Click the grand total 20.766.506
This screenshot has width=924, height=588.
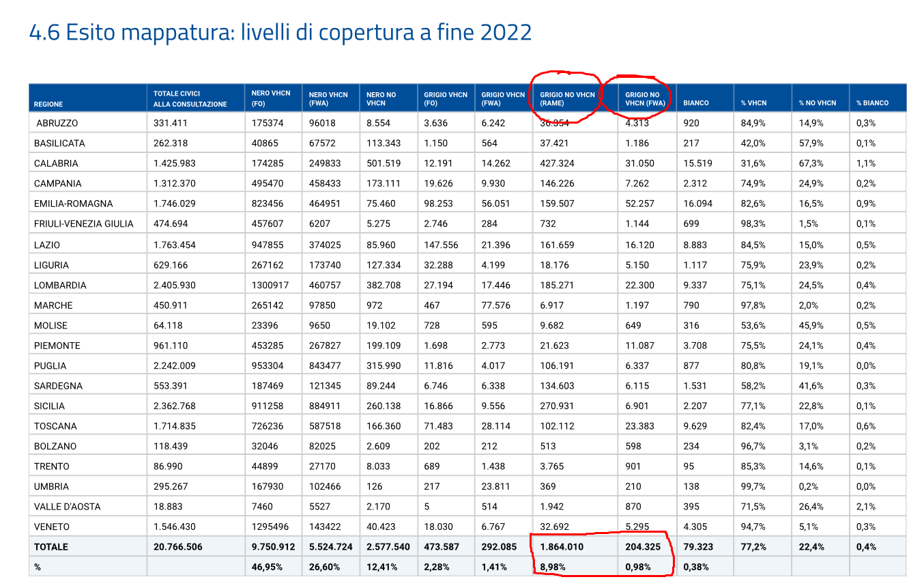[x=178, y=547]
